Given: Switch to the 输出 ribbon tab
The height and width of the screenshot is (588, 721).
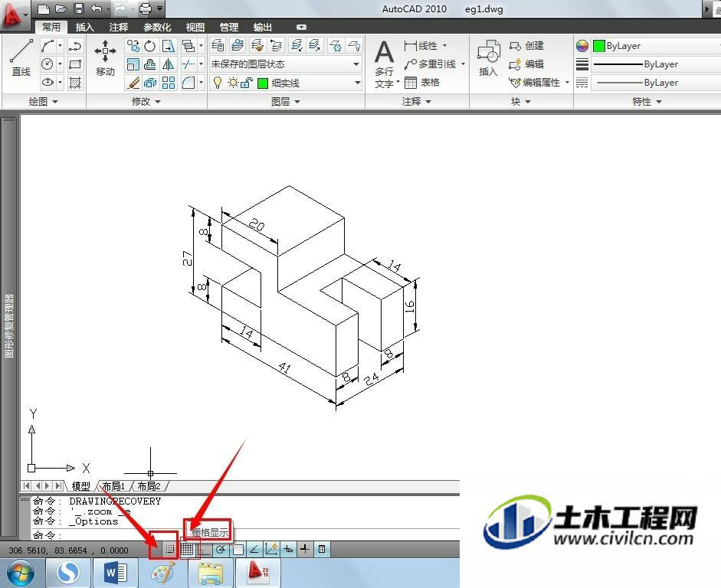Looking at the screenshot, I should [x=263, y=27].
